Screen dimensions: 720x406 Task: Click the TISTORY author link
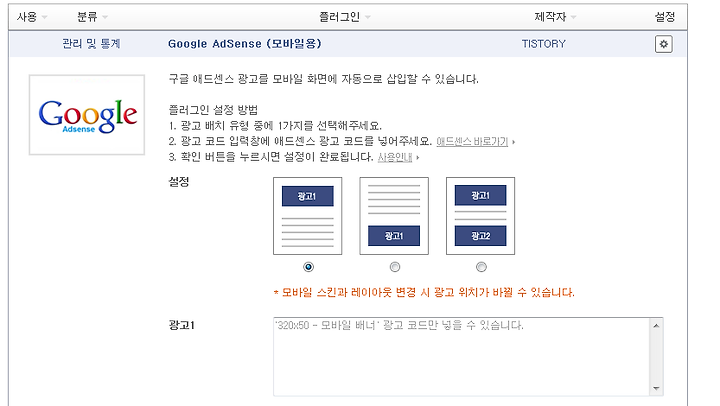[544, 44]
